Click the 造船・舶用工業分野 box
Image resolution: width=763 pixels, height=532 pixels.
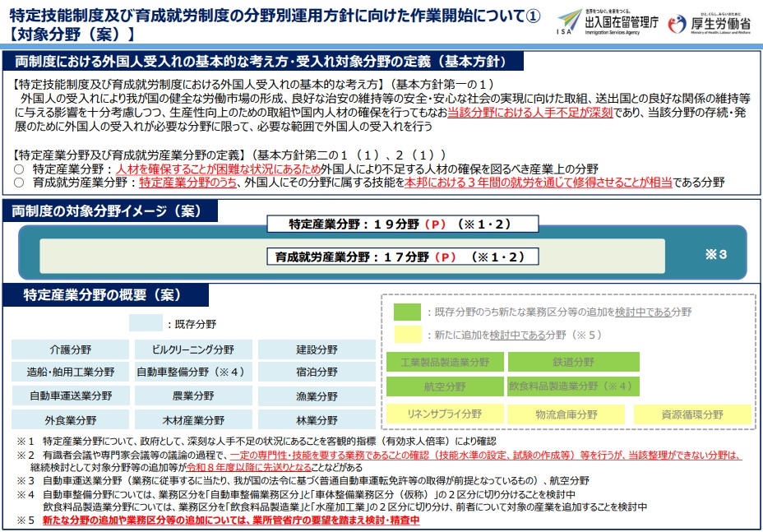(x=70, y=372)
